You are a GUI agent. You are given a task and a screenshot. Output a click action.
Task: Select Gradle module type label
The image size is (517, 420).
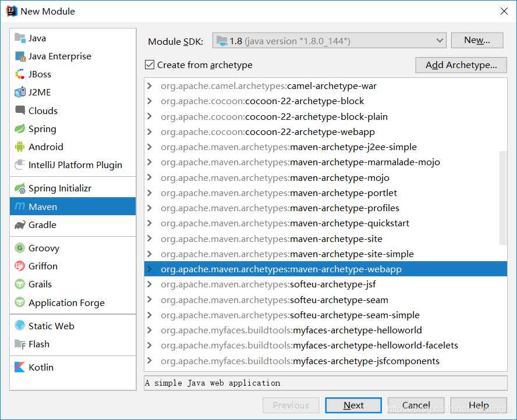coord(42,225)
